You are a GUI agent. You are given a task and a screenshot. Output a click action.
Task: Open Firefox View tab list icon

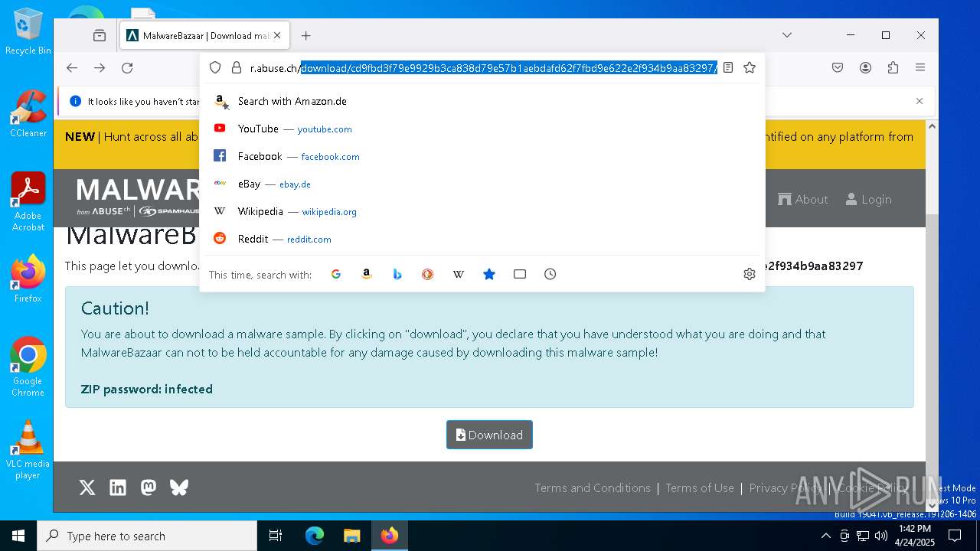point(100,35)
